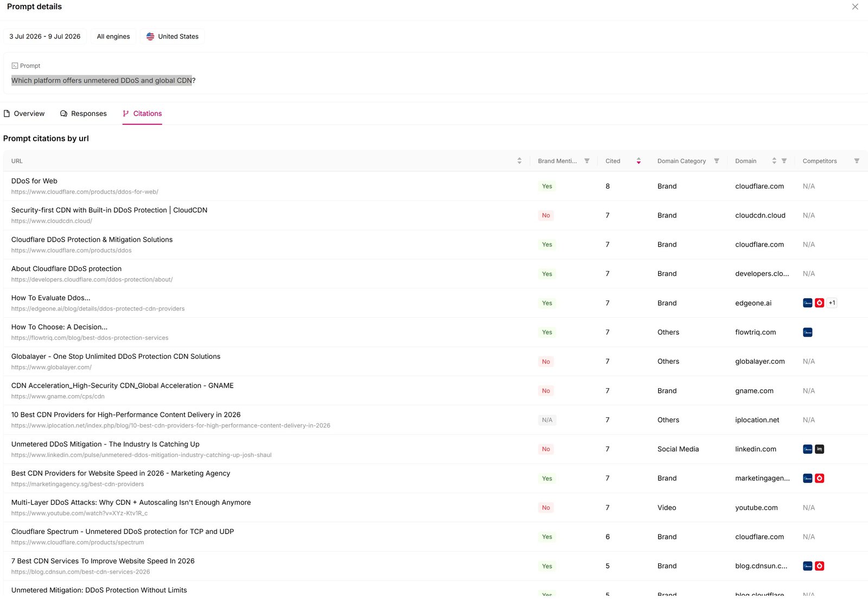Filter the Brand Mentions column
The width and height of the screenshot is (868, 605).
click(x=586, y=161)
